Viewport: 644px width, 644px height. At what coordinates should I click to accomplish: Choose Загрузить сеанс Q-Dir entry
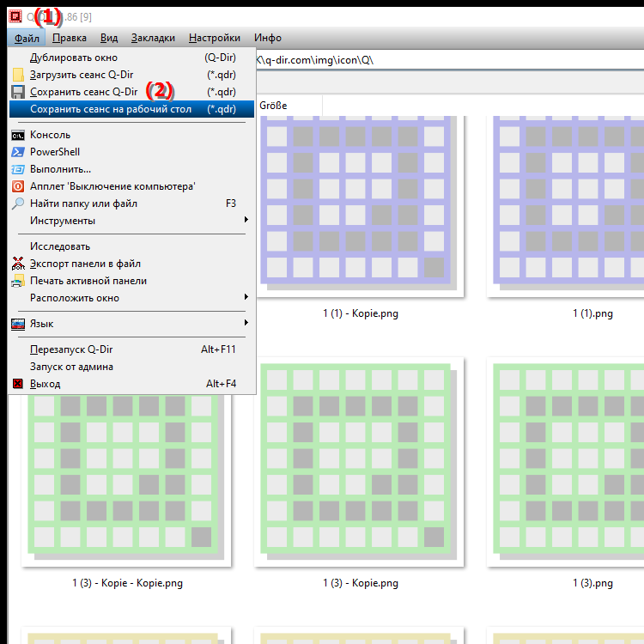[x=131, y=75]
